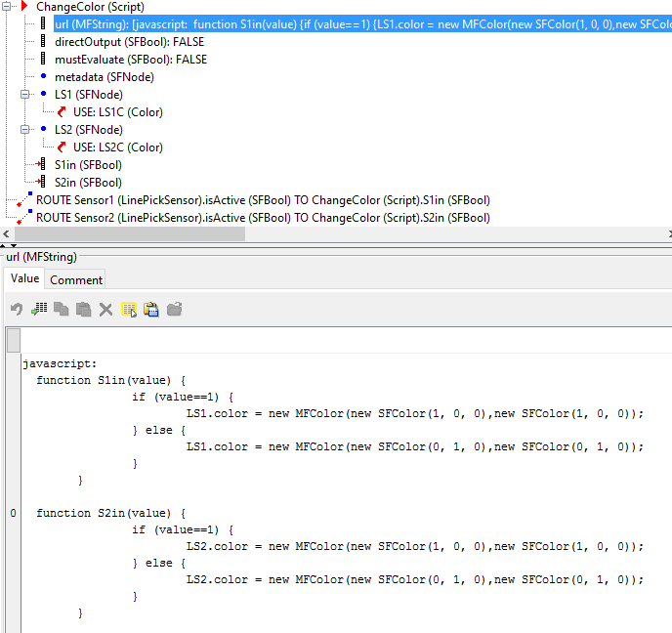Select ROUTE Sensor1 to S1in row
The height and width of the screenshot is (633, 672).
263,199
